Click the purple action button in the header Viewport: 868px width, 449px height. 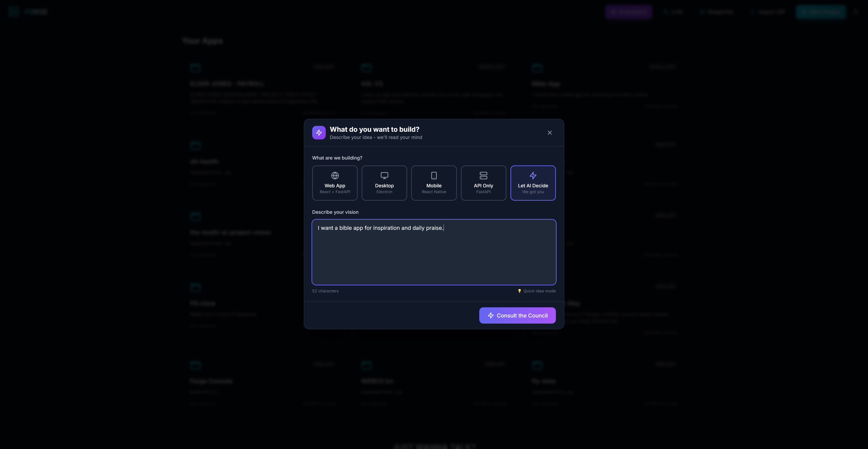pos(629,12)
